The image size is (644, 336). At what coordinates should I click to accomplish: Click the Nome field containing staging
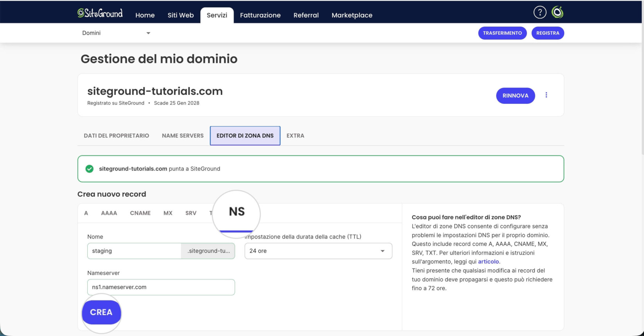tap(134, 251)
